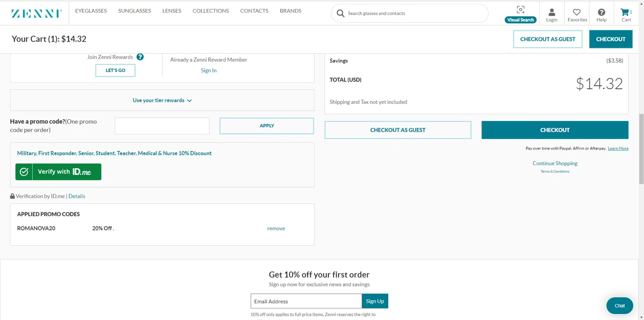Open Help question mark icon
Viewport: 644px width, 320px height.
click(x=601, y=12)
